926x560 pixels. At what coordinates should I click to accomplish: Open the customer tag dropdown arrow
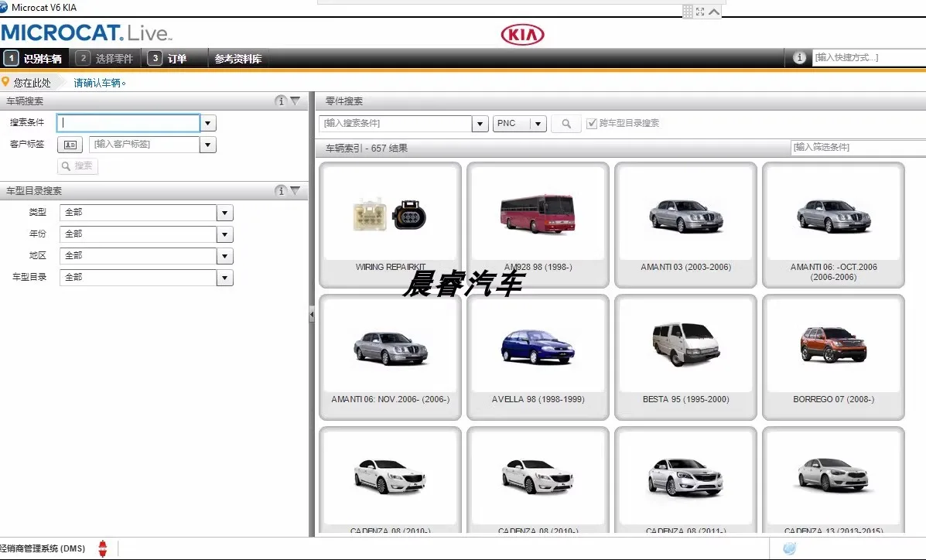click(x=208, y=145)
